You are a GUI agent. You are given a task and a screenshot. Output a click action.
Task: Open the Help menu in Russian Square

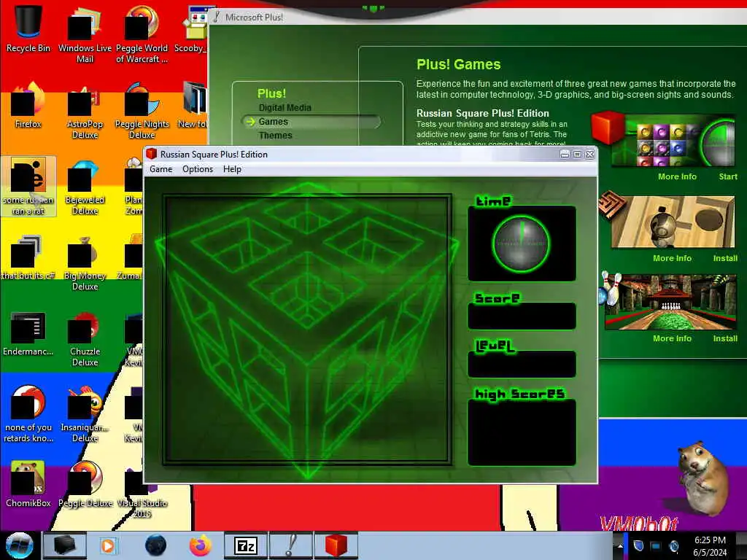pyautogui.click(x=232, y=169)
